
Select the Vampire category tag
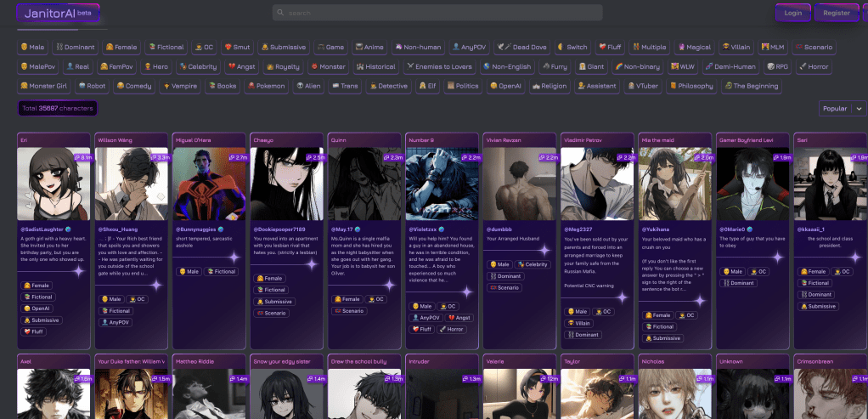tap(180, 86)
